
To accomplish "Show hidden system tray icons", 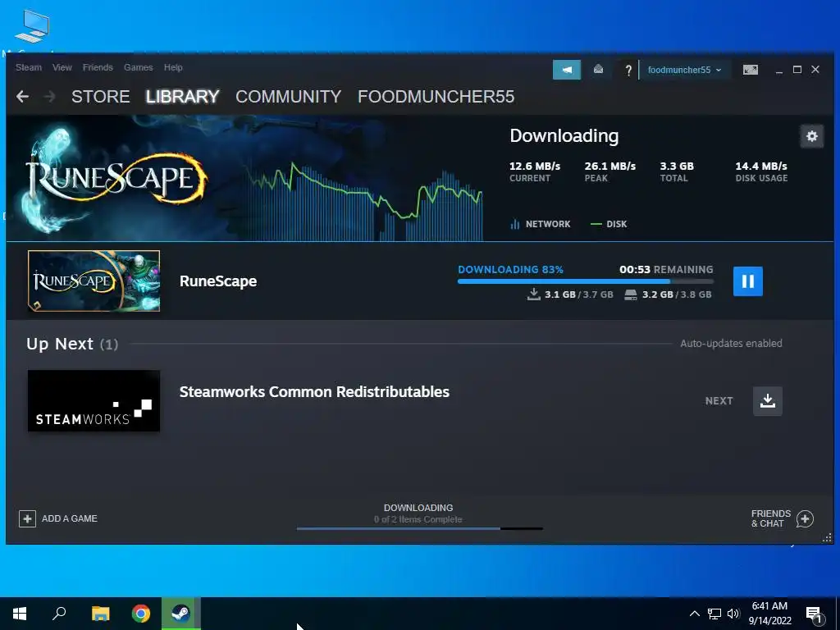I will [x=694, y=614].
